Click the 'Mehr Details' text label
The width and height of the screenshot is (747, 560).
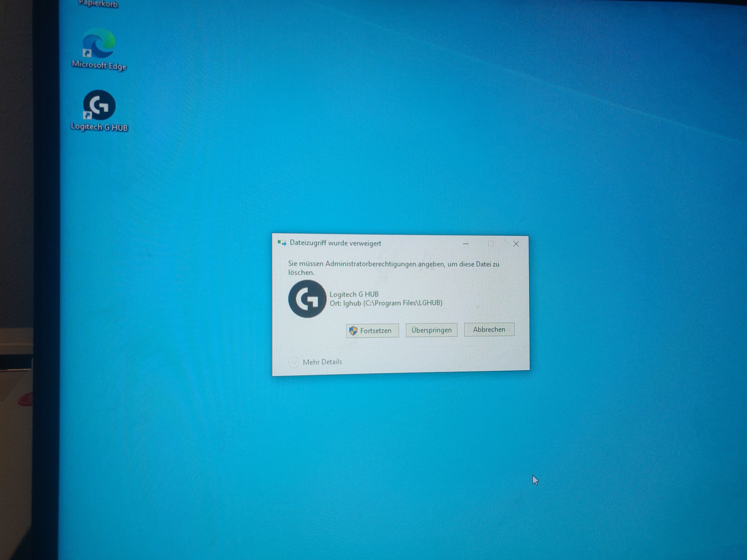point(322,362)
